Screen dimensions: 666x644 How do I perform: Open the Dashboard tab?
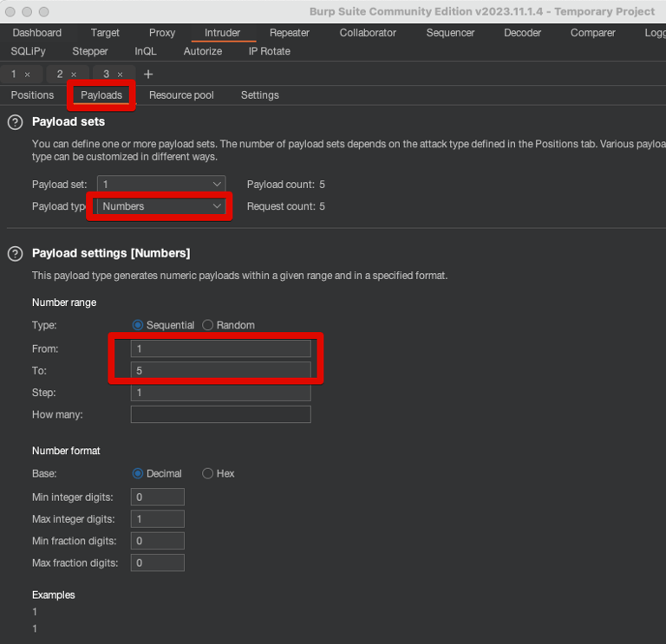point(37,33)
